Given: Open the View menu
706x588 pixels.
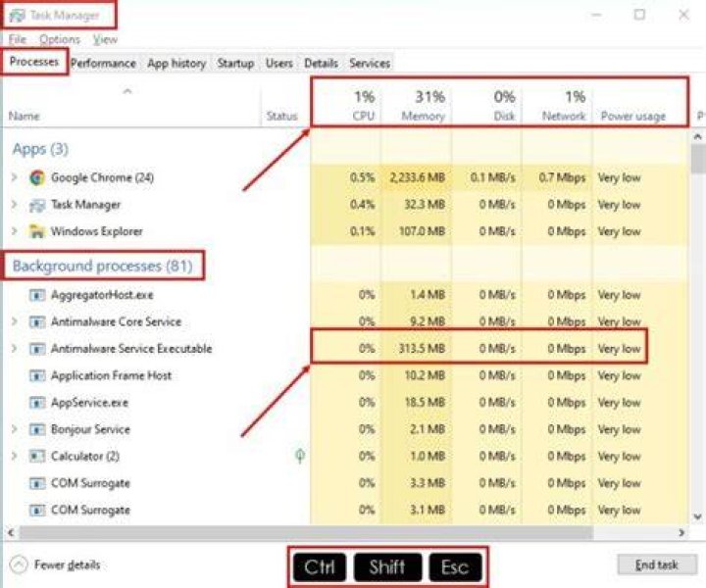Looking at the screenshot, I should (105, 39).
